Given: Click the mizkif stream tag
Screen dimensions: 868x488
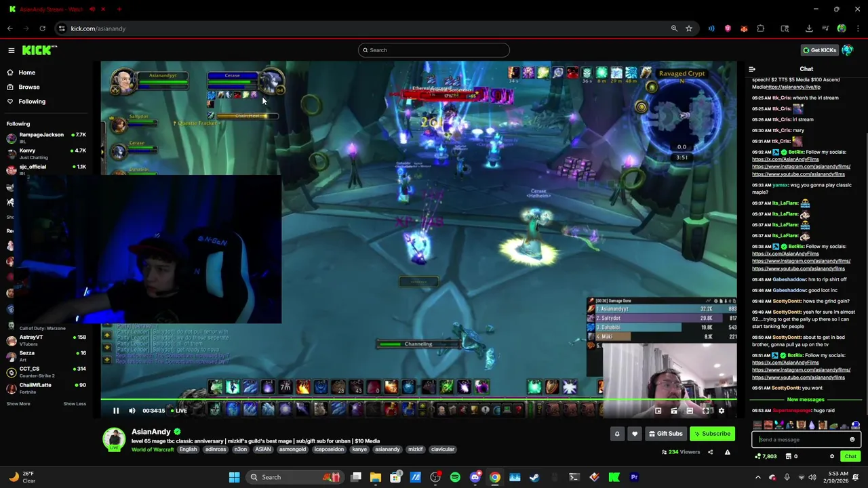Looking at the screenshot, I should (416, 449).
